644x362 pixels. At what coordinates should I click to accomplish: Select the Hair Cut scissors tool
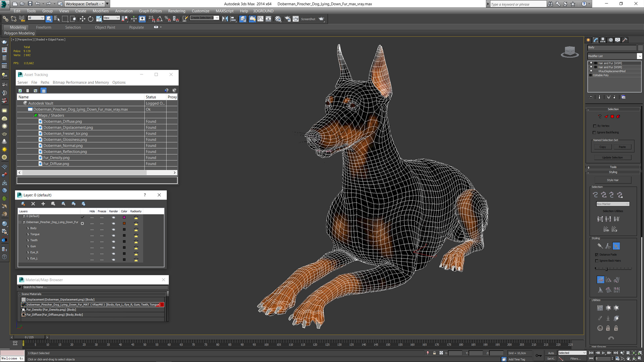point(608,246)
